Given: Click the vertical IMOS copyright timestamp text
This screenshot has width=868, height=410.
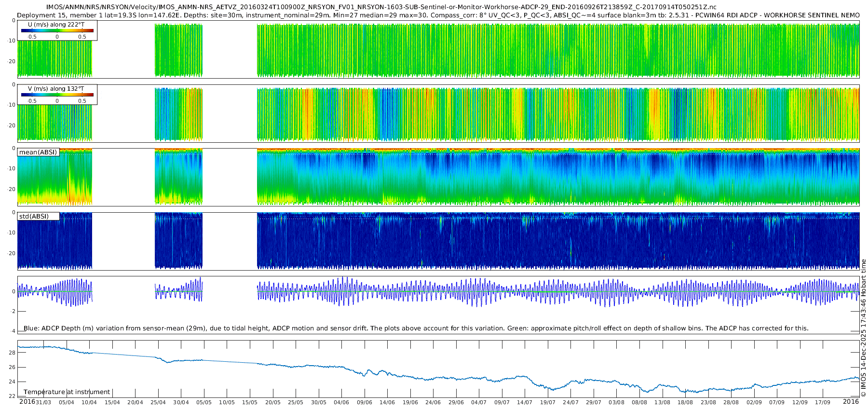Looking at the screenshot, I should (863, 328).
